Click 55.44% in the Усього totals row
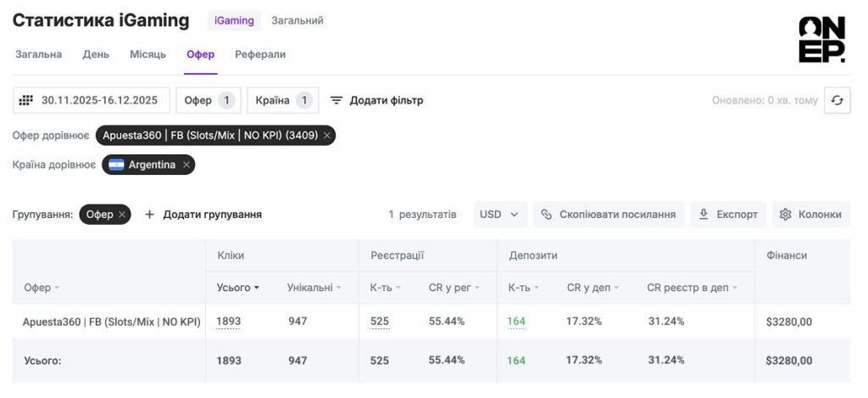868x398 pixels. point(447,360)
